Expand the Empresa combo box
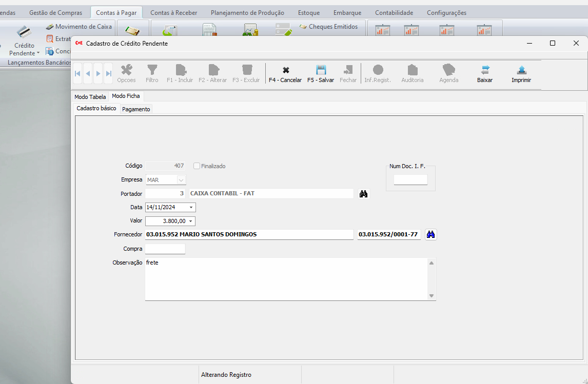 (x=181, y=180)
